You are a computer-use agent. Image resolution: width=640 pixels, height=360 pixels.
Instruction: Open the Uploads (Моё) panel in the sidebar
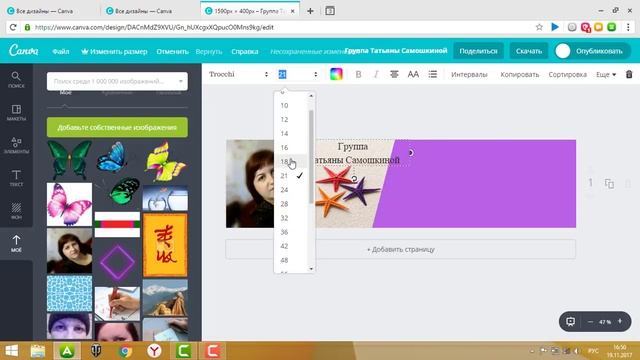[16, 244]
